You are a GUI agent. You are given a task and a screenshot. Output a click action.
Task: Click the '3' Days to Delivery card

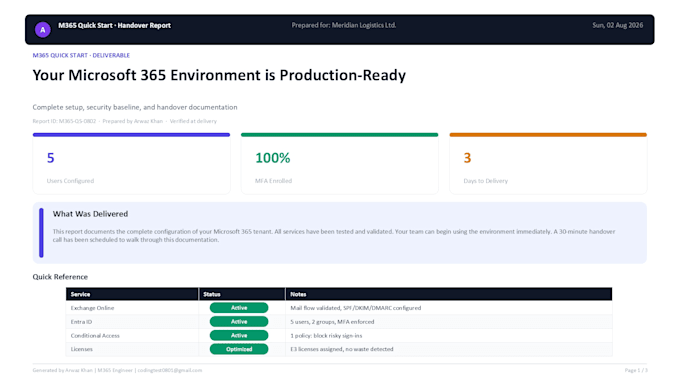click(548, 164)
